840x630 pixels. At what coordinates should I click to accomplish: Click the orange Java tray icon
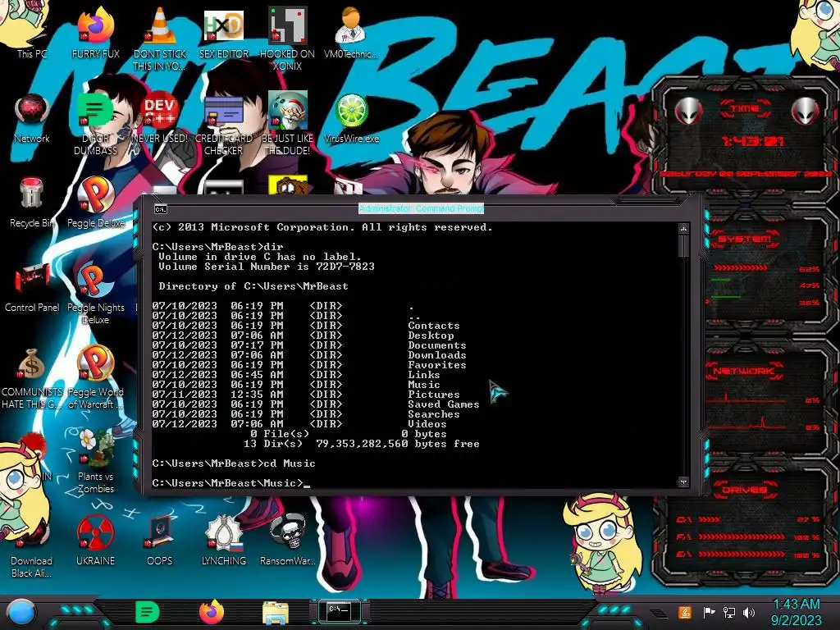[685, 612]
